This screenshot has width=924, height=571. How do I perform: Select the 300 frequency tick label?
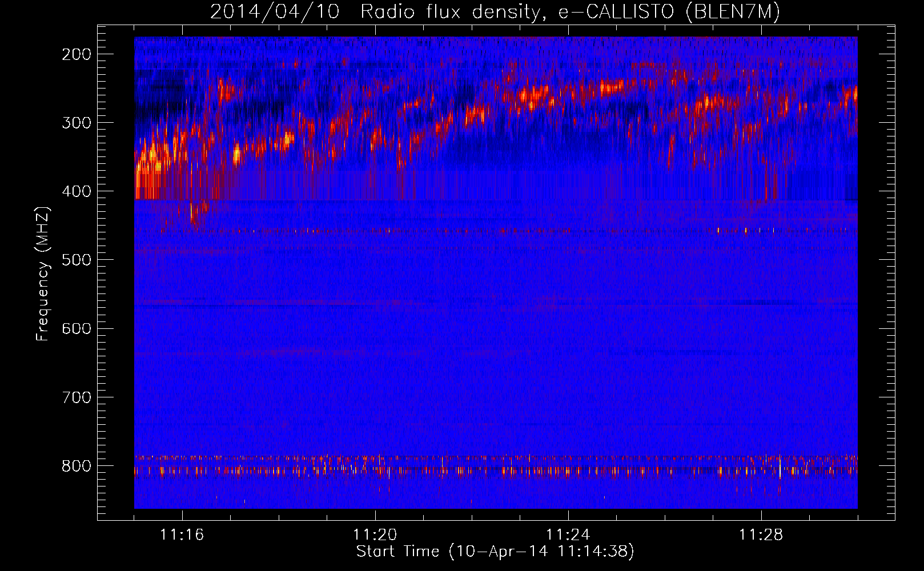[x=77, y=123]
